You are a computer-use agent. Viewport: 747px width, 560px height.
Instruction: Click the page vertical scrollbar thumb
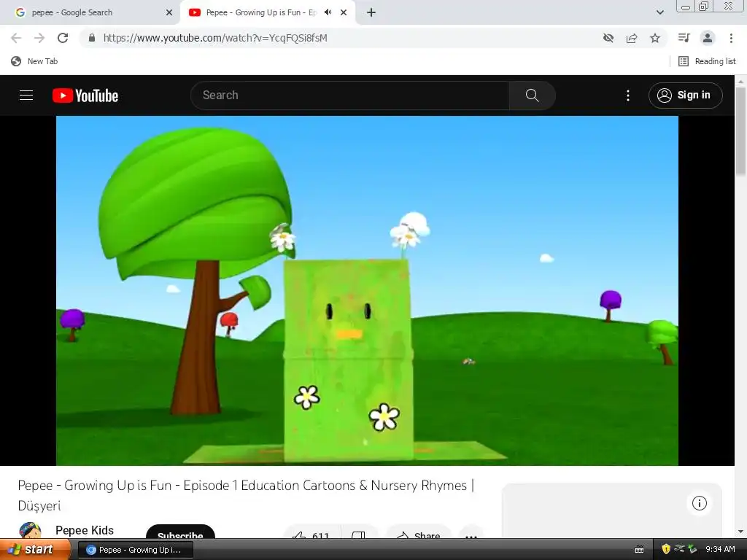(x=740, y=131)
